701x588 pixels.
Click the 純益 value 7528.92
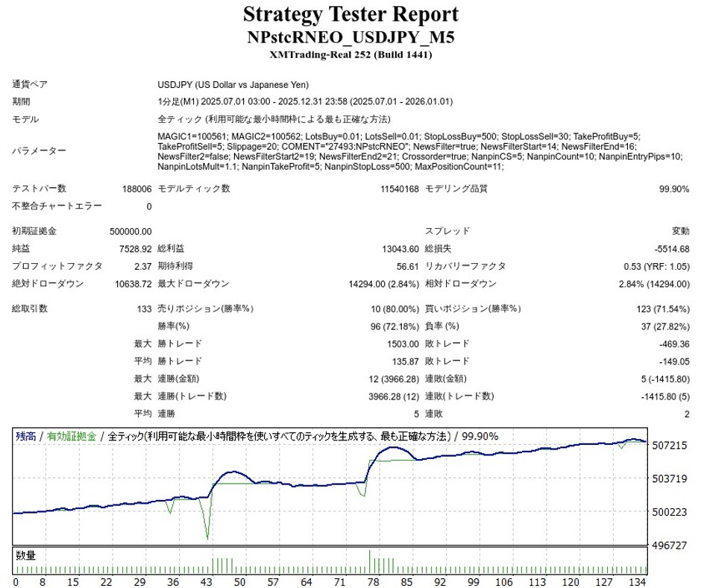(136, 249)
